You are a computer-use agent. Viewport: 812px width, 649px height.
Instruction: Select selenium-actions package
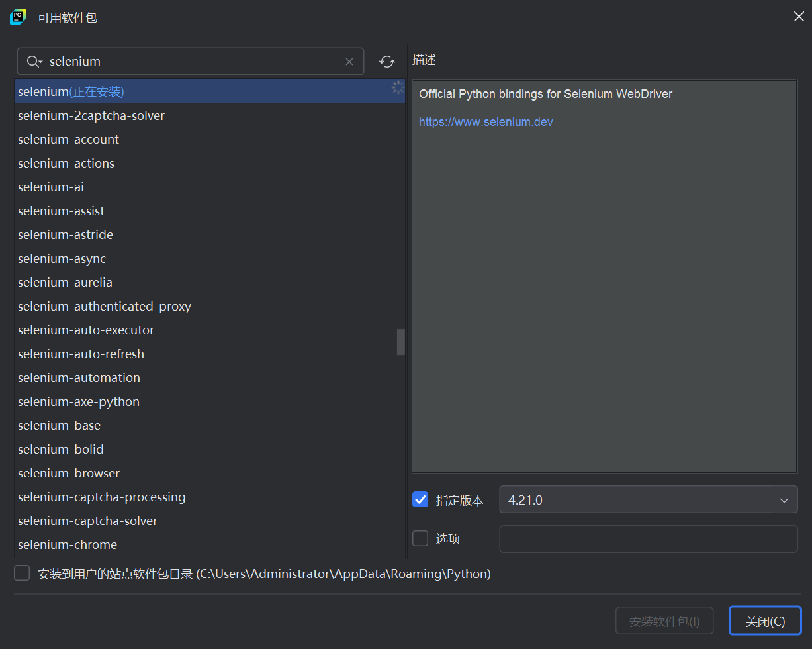click(x=210, y=163)
